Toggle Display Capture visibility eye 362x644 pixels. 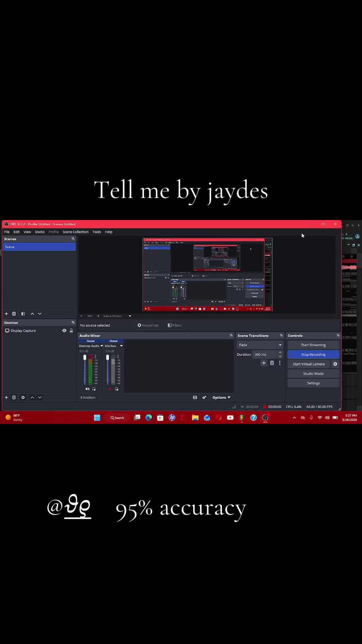[x=64, y=330]
